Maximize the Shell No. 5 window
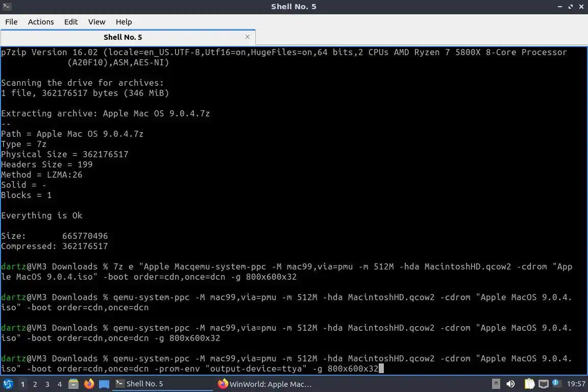 [x=570, y=6]
